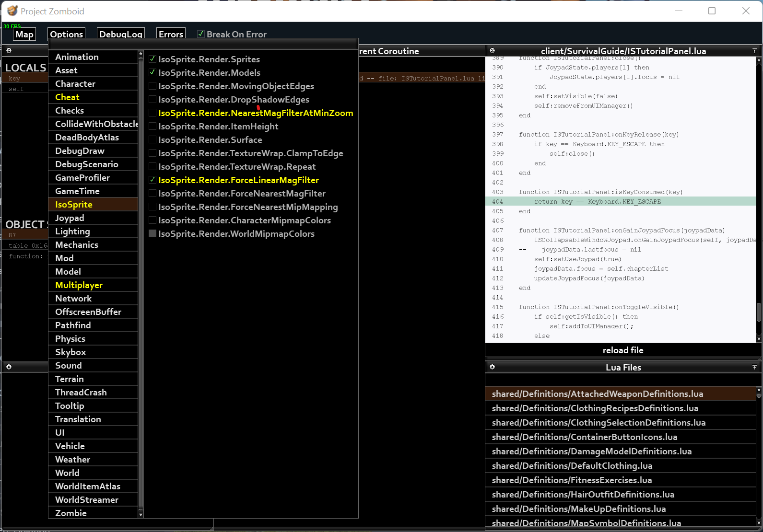The image size is (763, 532).
Task: Click the key row under LOCALS
Action: 25,78
